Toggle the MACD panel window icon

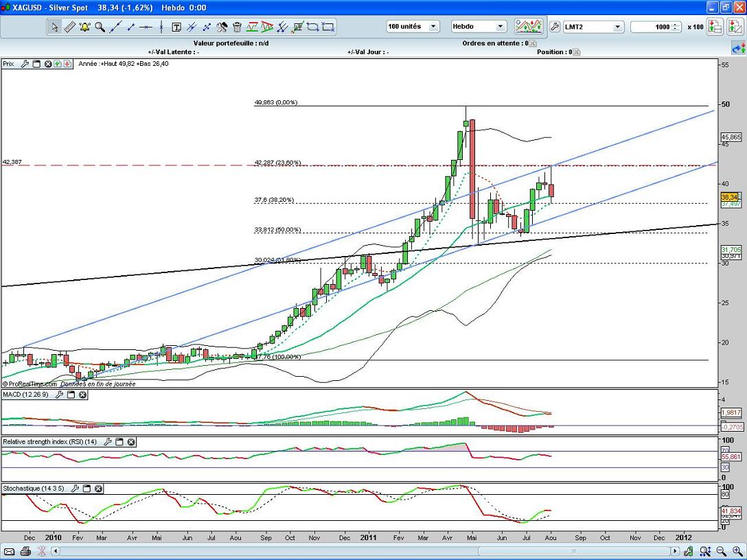71,395
